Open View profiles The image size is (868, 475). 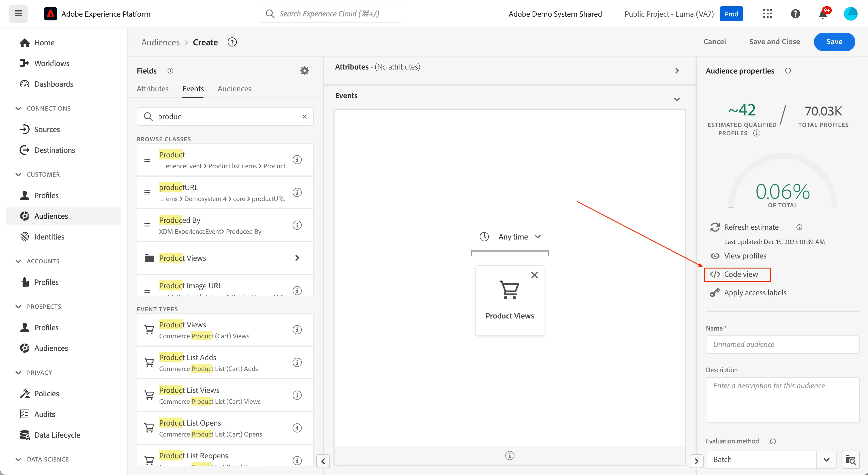738,256
